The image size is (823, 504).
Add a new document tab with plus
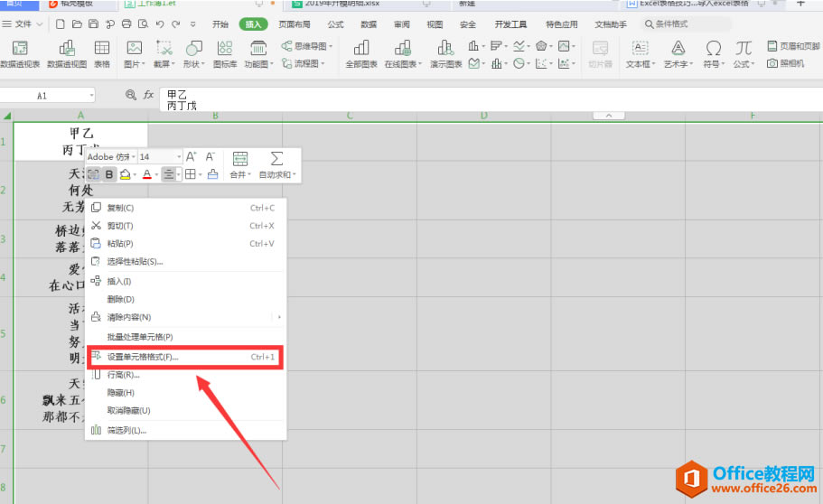click(x=800, y=4)
